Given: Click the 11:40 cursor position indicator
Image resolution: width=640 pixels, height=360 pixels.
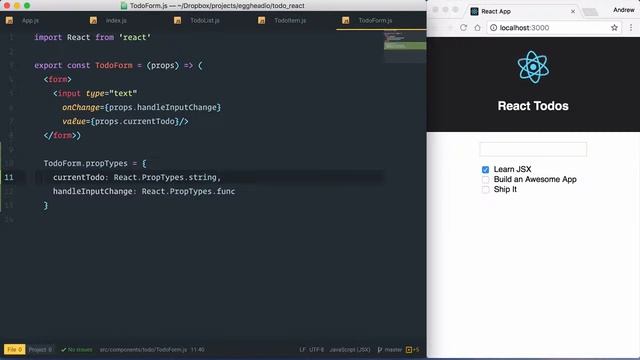Looking at the screenshot, I should pos(198,349).
